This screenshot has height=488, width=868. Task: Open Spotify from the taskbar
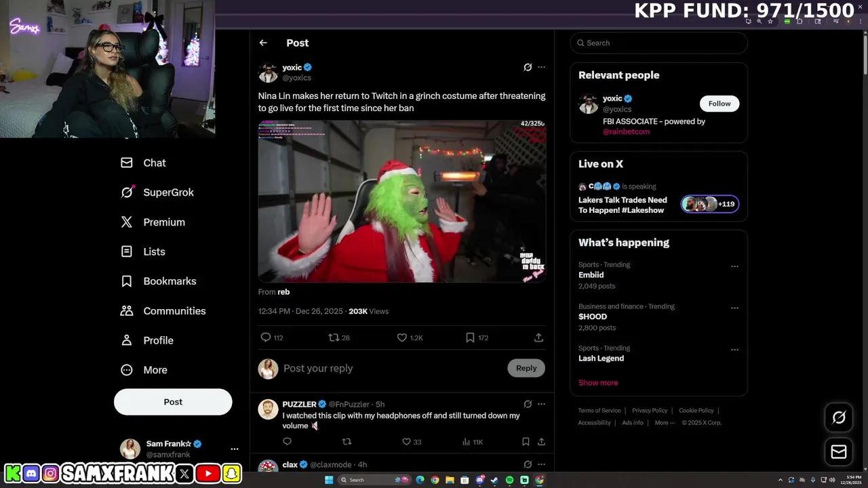point(509,480)
